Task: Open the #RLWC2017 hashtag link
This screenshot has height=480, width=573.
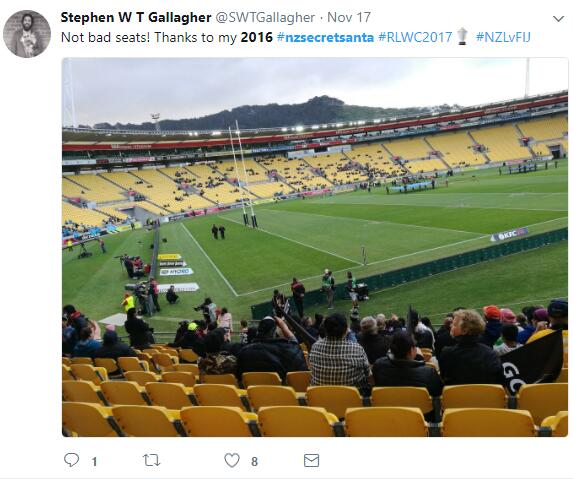Action: 415,37
